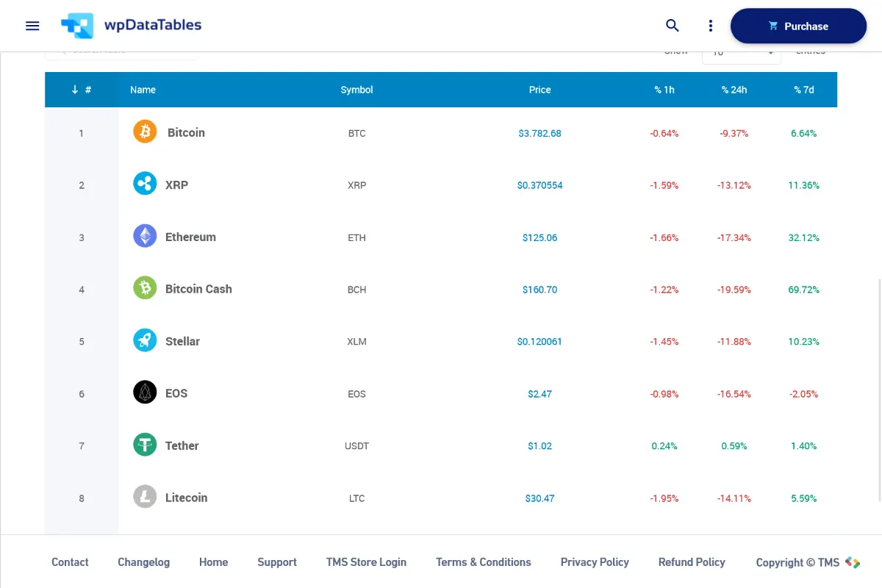Open the Changelog footer link
The image size is (882, 588).
(143, 562)
